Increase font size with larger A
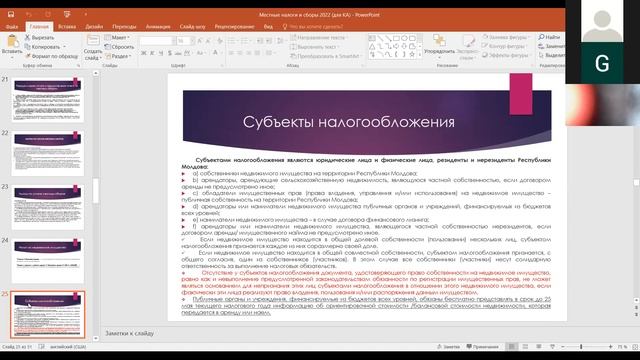This screenshot has width=640, height=360. click(200, 41)
